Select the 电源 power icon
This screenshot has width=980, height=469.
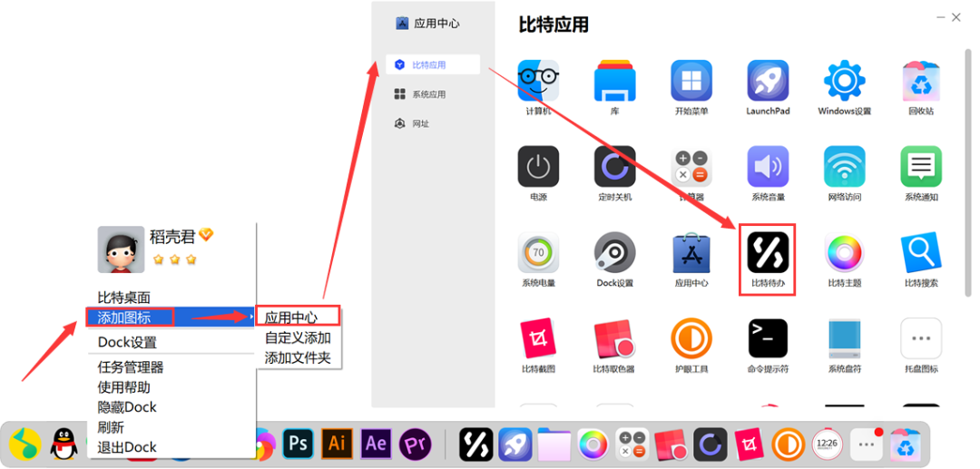(x=538, y=167)
